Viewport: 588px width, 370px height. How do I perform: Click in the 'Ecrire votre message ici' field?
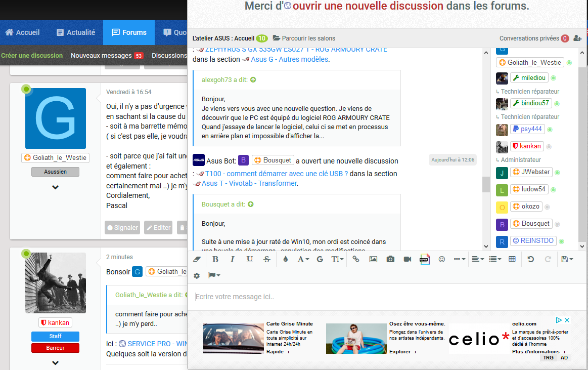pyautogui.click(x=386, y=297)
